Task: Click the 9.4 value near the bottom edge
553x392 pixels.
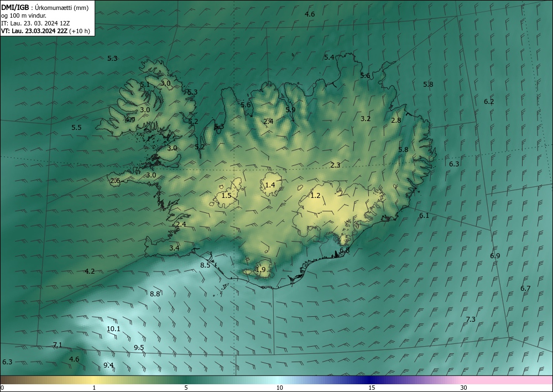Action: click(108, 365)
